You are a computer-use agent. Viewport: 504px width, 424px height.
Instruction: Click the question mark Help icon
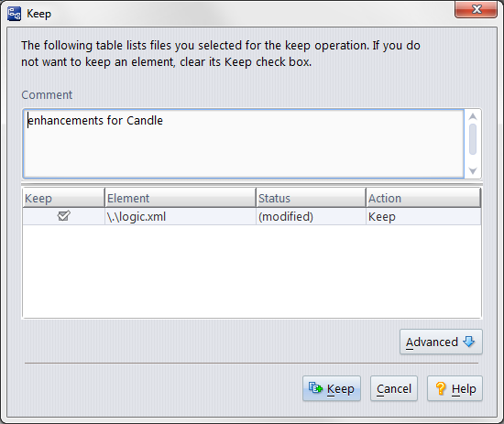click(x=441, y=388)
